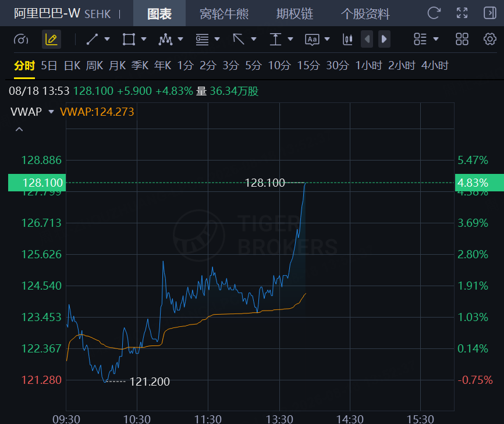Screen dimensions: 504x424
Task: Open the 期权链 tab
Action: (294, 14)
